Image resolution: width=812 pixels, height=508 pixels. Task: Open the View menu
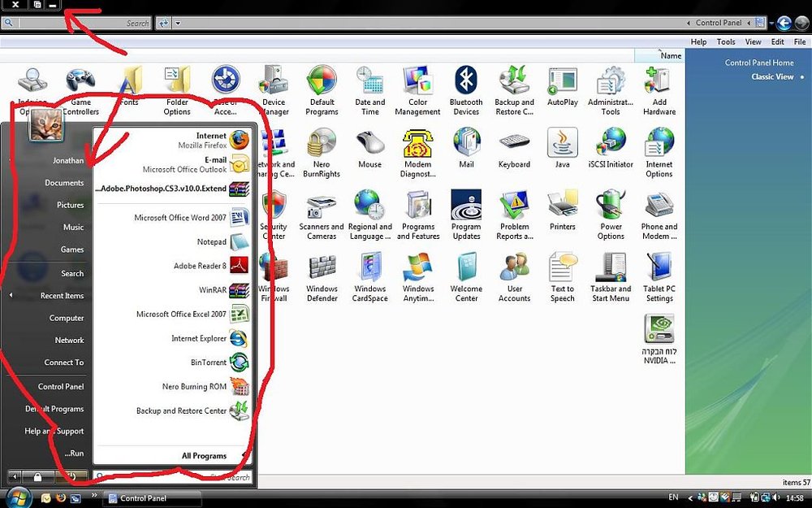tap(753, 42)
